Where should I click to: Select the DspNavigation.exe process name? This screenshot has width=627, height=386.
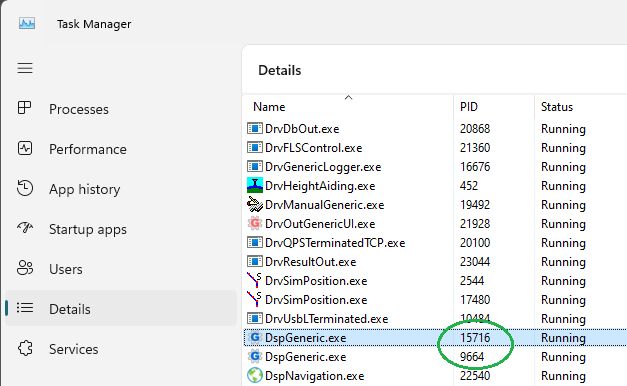[314, 376]
